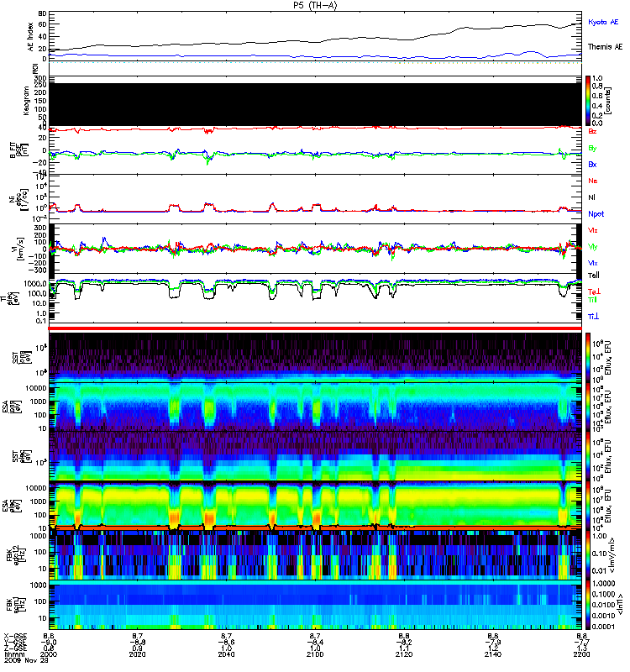
Task: Click the 2140 time tick label
Action: [493, 654]
